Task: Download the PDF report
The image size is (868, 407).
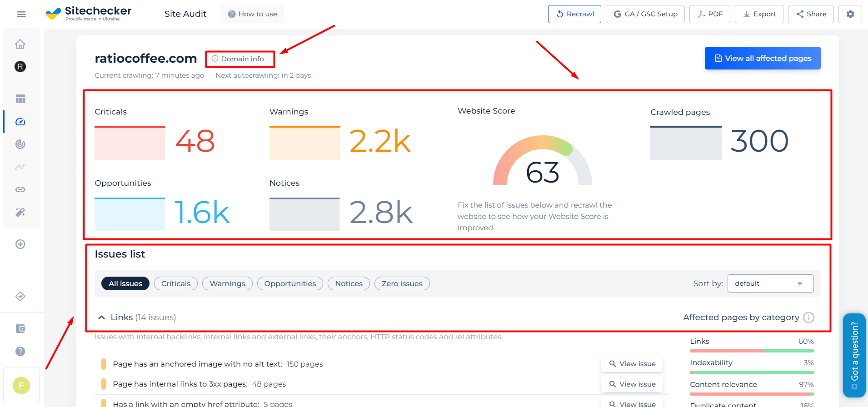Action: click(710, 14)
